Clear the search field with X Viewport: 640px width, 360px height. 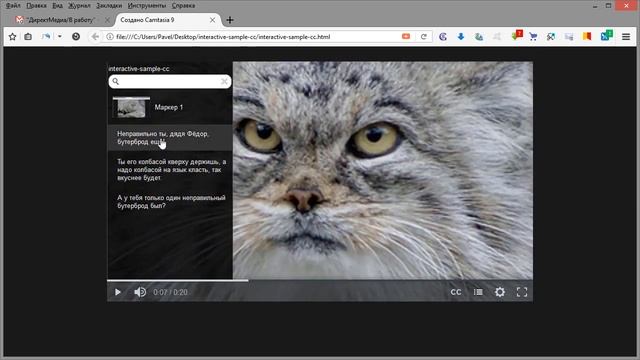click(224, 82)
